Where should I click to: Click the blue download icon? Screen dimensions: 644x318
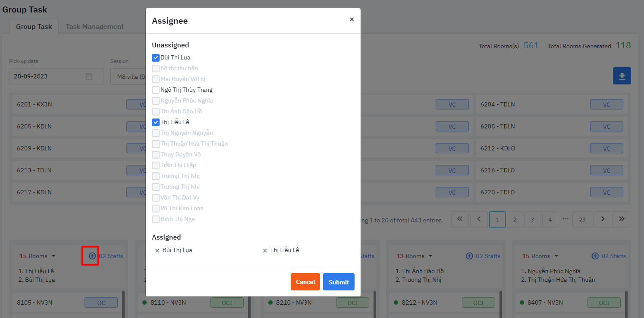622,75
